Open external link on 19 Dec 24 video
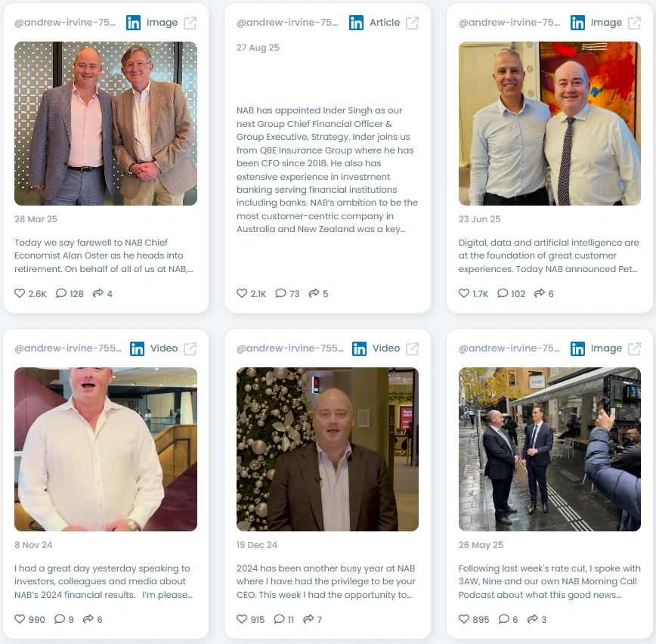656x644 pixels. click(412, 348)
